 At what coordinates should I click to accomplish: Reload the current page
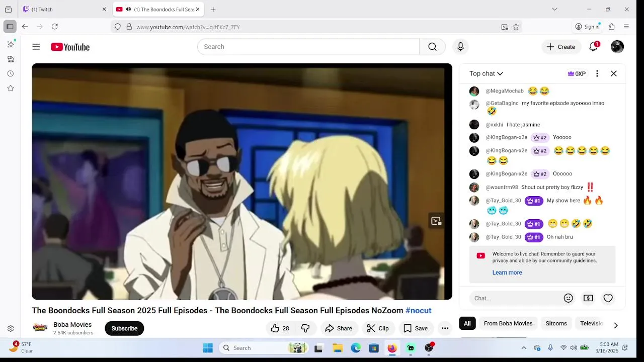tap(55, 27)
